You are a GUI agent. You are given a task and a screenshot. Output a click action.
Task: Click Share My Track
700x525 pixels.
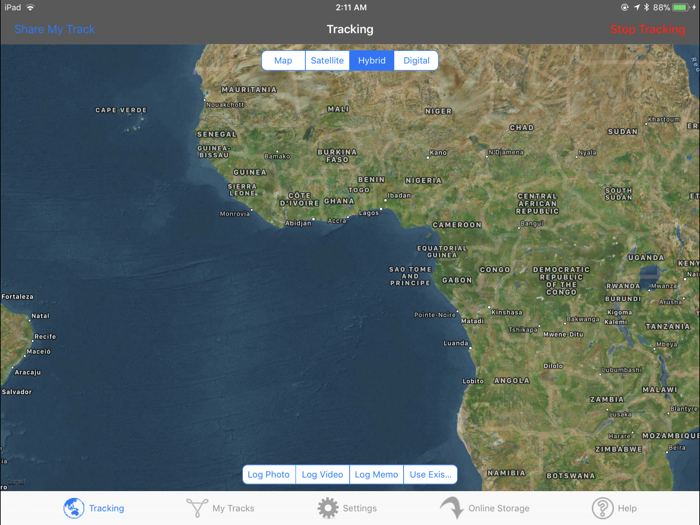coord(54,29)
